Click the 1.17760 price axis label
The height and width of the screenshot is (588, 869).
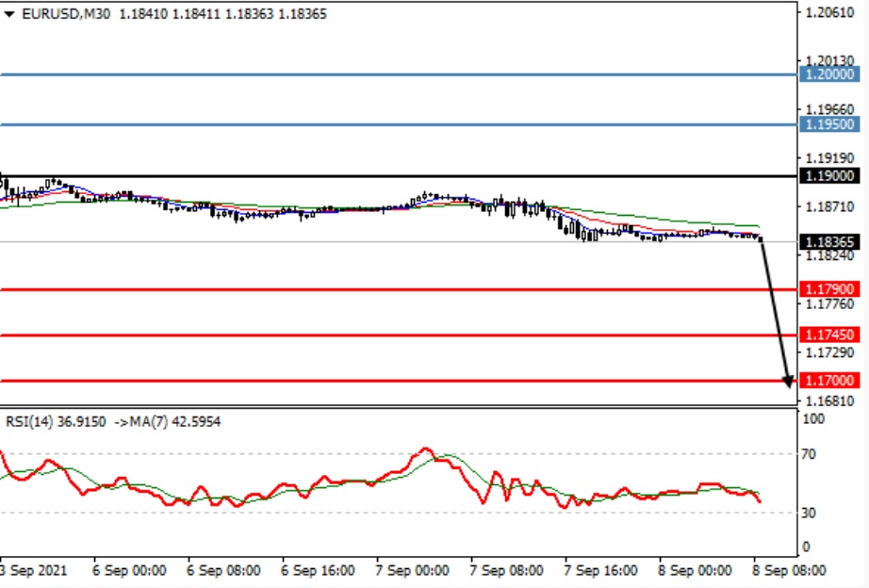pyautogui.click(x=829, y=303)
